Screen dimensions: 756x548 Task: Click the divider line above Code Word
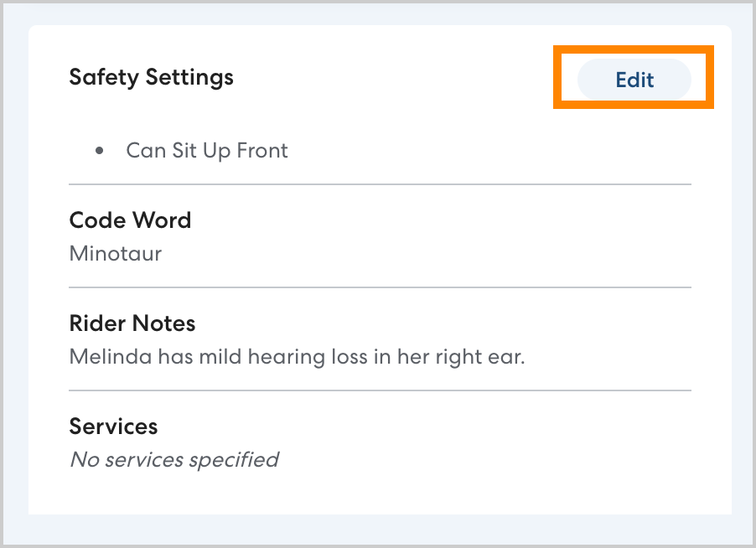click(380, 184)
